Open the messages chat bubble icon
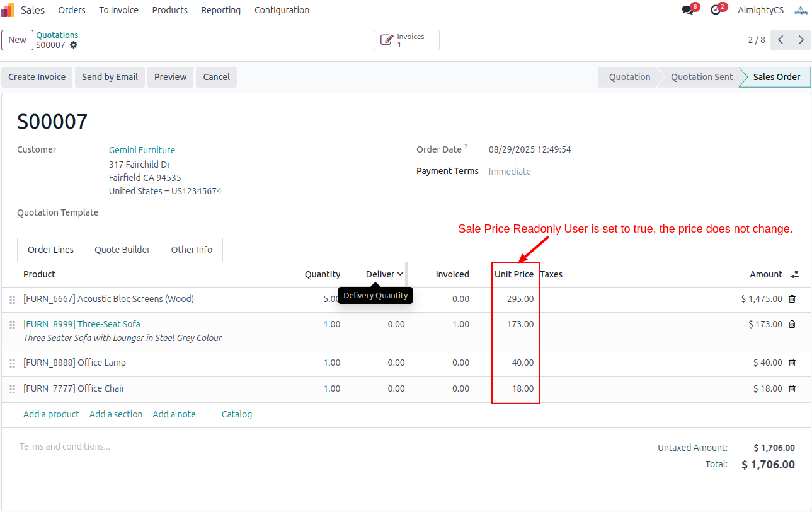This screenshot has height=512, width=812. (x=687, y=10)
